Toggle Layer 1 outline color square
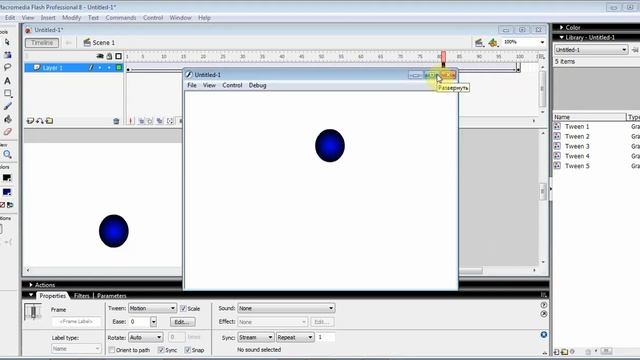Screen dimensions: 640x360 click(x=119, y=68)
